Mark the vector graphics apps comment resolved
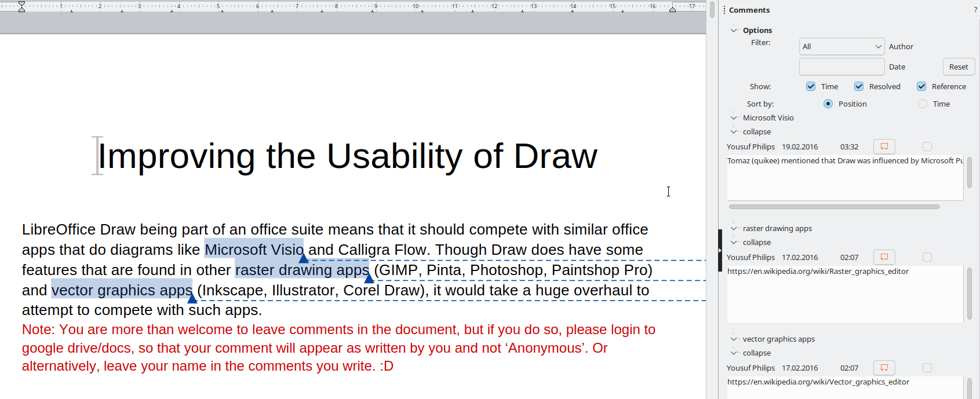The width and height of the screenshot is (980, 399). (x=927, y=368)
